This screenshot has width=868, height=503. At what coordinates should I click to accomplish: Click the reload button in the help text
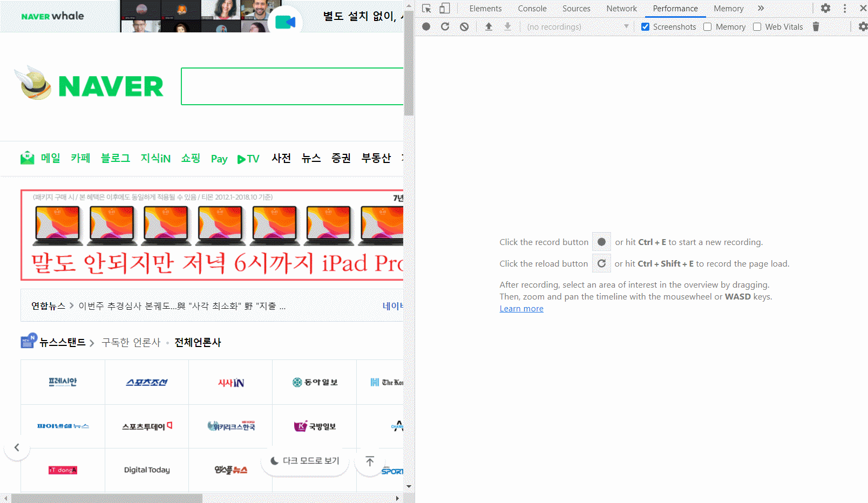tap(601, 263)
